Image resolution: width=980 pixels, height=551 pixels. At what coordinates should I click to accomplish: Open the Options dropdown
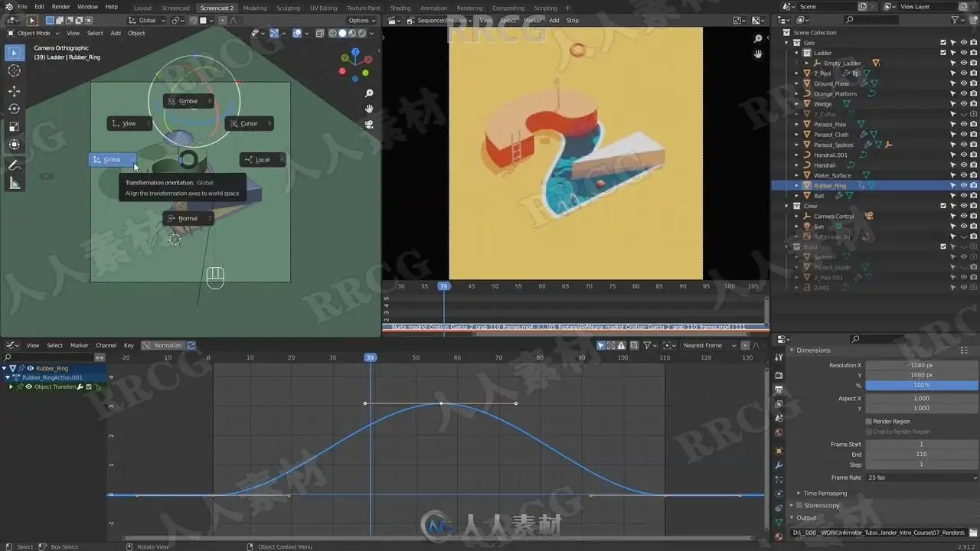coord(361,20)
